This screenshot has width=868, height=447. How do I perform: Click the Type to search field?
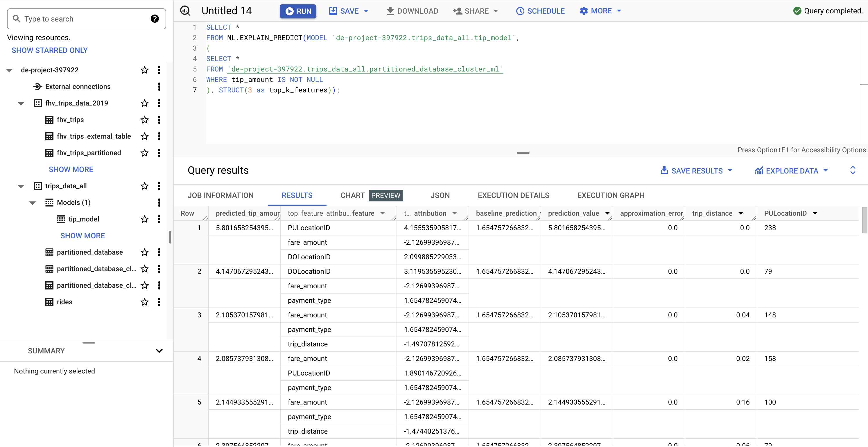86,19
